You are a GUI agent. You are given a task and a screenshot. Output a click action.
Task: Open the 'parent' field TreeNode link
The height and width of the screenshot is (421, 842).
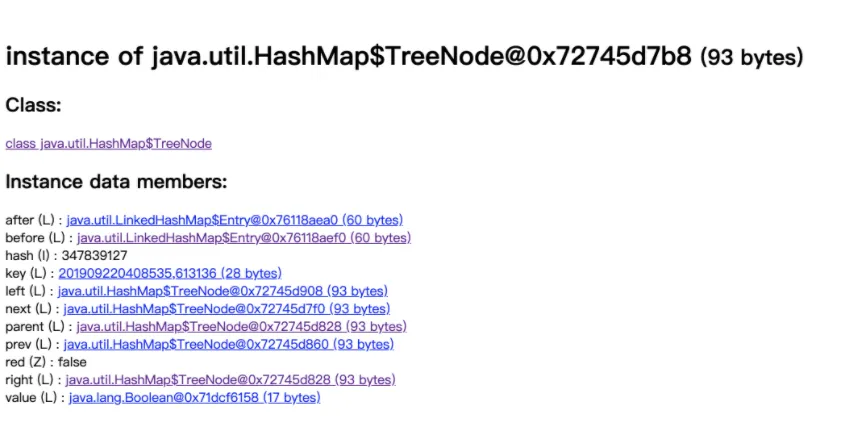241,327
